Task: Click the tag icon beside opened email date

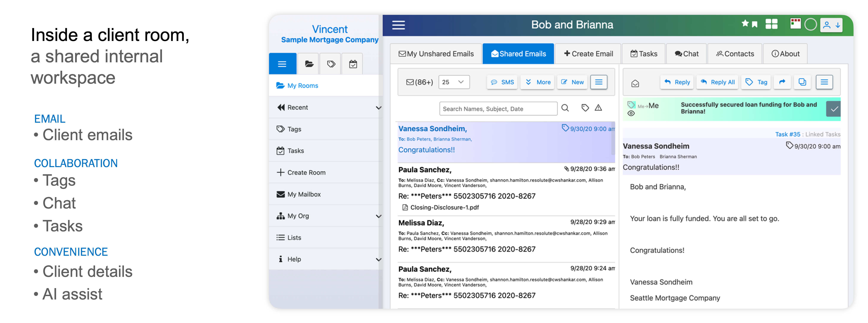Action: pos(789,146)
